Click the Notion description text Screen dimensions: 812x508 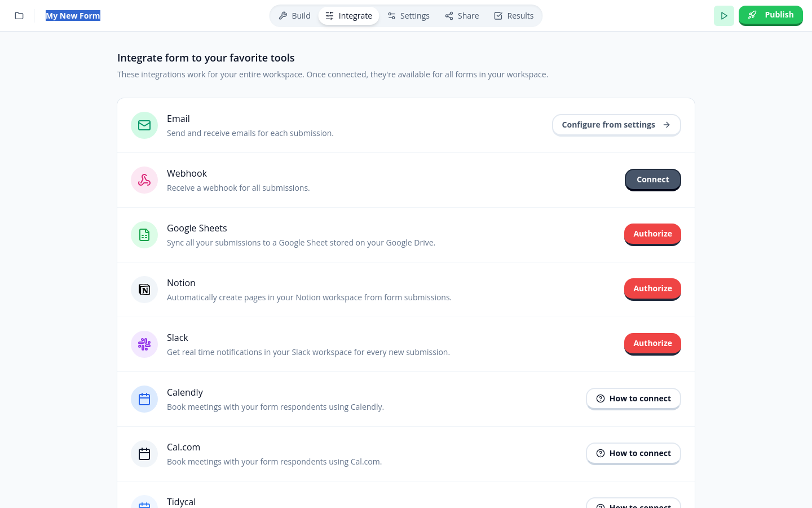tap(309, 297)
